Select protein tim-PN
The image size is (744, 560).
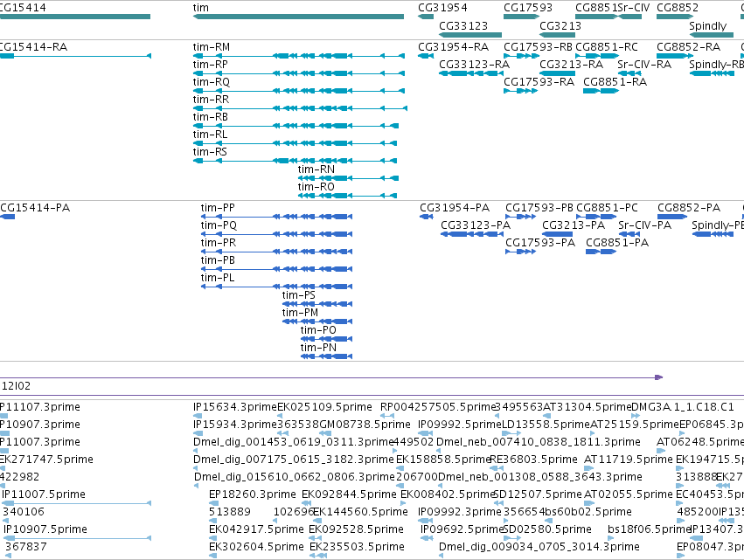(326, 356)
